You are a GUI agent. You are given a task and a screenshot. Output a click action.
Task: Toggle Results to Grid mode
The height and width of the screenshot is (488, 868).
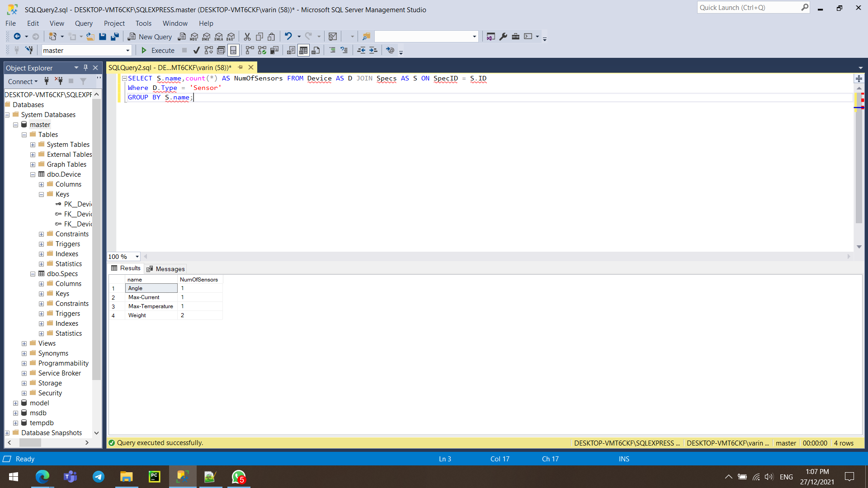303,50
